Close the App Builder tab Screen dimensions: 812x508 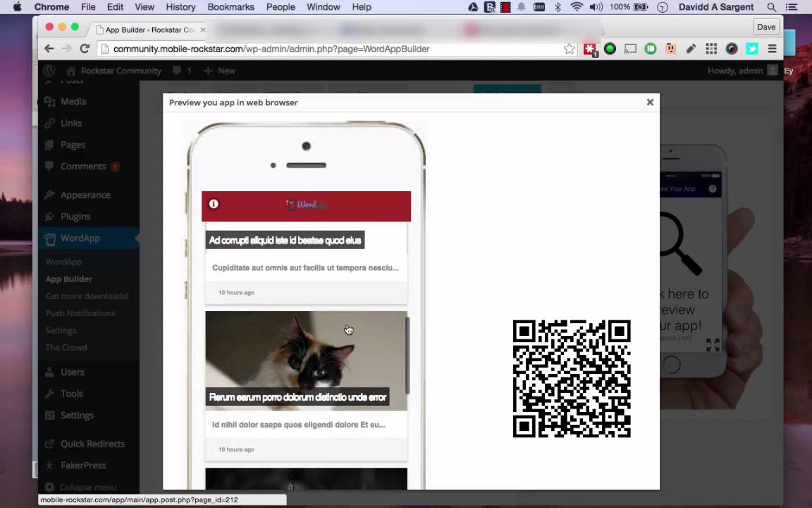(202, 30)
